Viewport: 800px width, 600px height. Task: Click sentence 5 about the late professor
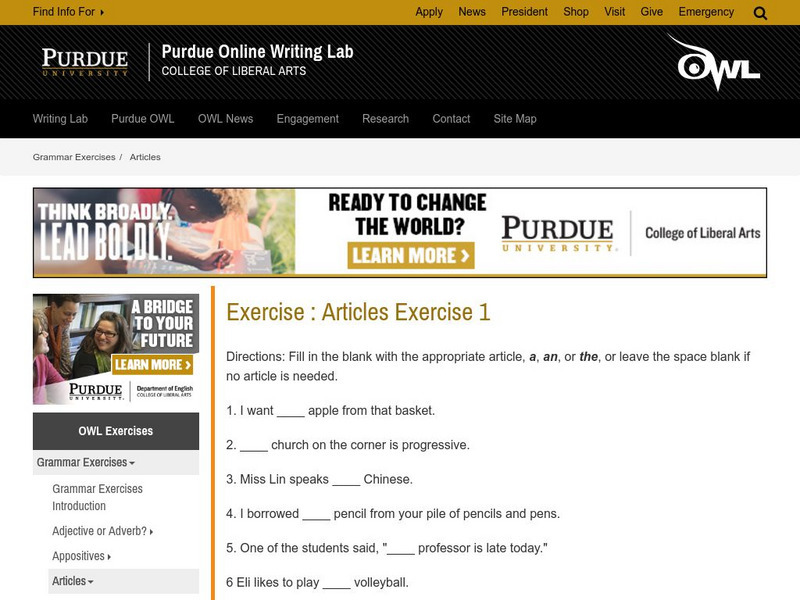pos(387,548)
